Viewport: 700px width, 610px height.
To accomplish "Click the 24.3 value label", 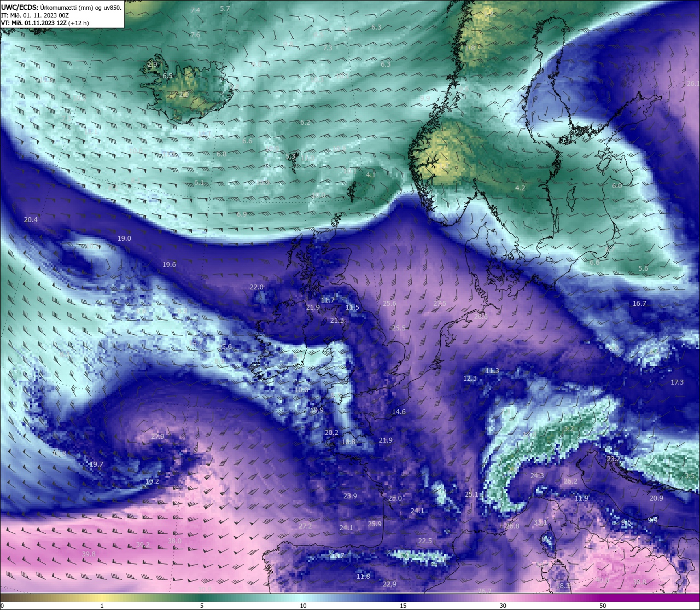I will point(537,476).
